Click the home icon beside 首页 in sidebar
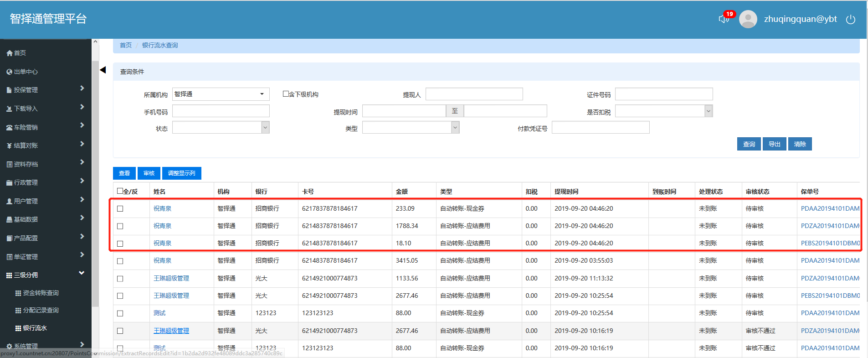868x358 pixels. [x=9, y=53]
